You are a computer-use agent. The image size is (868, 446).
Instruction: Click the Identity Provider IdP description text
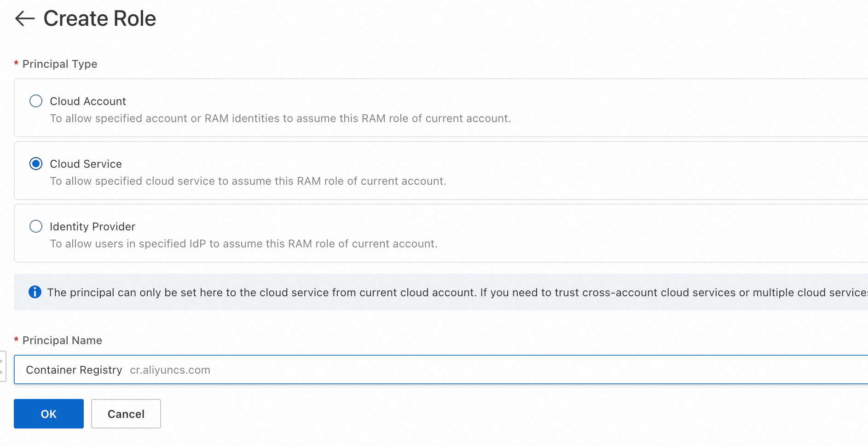click(x=243, y=244)
